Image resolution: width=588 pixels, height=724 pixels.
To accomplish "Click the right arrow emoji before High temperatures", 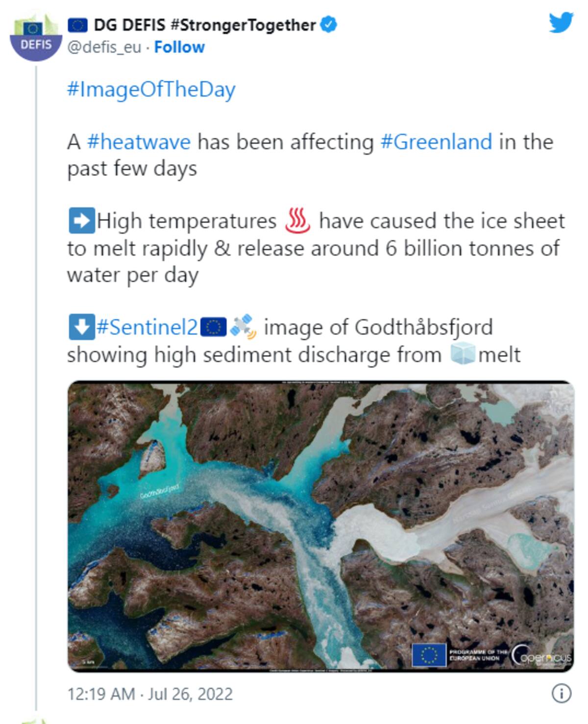I will pos(81,221).
